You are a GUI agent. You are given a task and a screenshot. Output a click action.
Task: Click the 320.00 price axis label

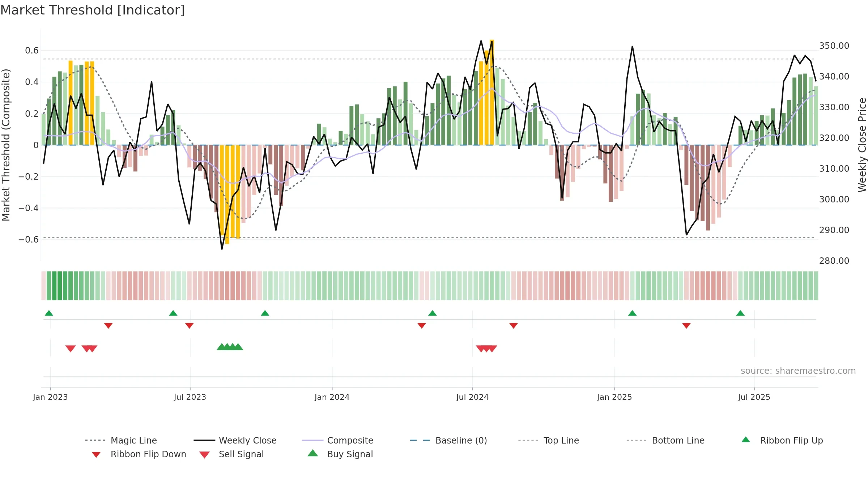coord(834,138)
